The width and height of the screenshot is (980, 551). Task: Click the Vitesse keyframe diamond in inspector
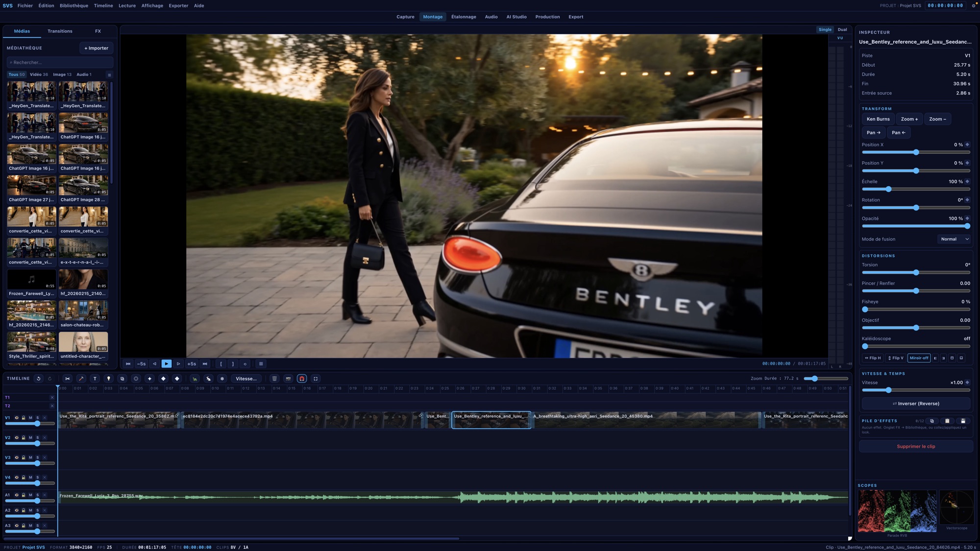pos(967,383)
